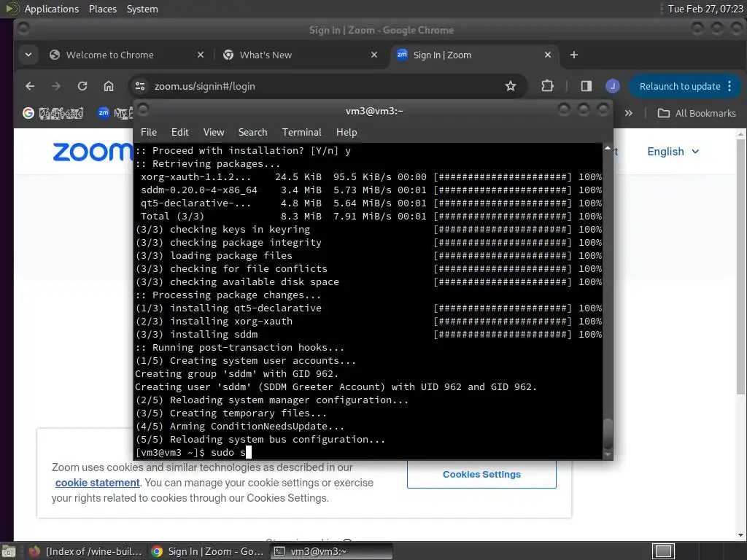Viewport: 747px width, 560px height.
Task: Go back in Chrome navigation
Action: (x=30, y=86)
